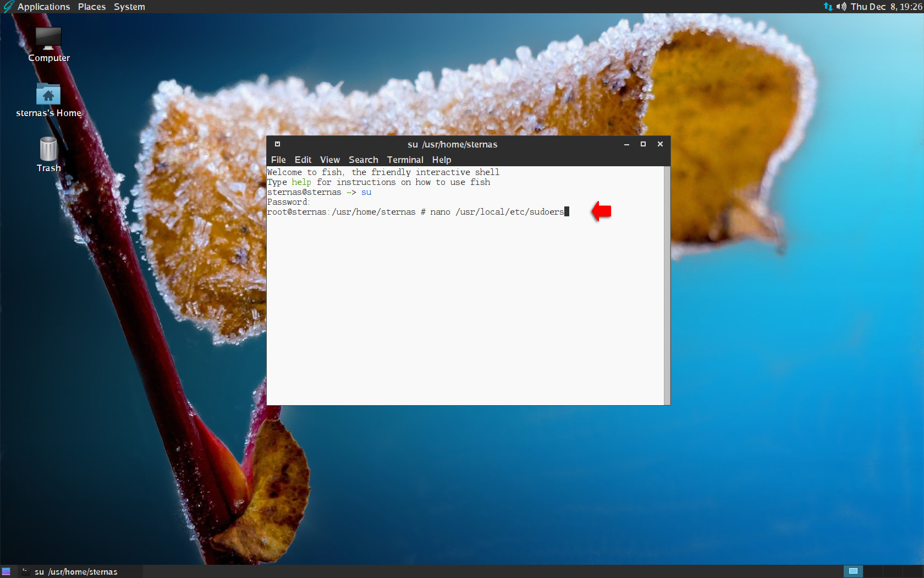This screenshot has width=924, height=578.
Task: Click the clock showing Thu Dec 8, 19:26
Action: click(x=886, y=7)
